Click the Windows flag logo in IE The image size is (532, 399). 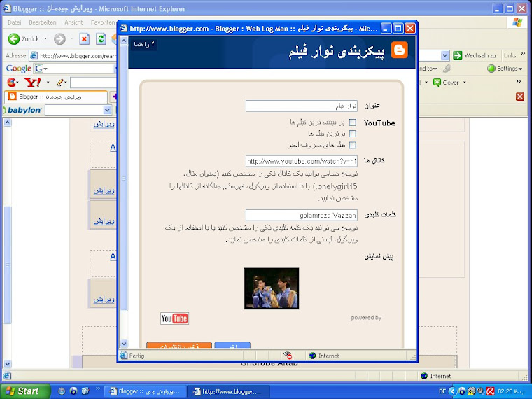[x=517, y=22]
